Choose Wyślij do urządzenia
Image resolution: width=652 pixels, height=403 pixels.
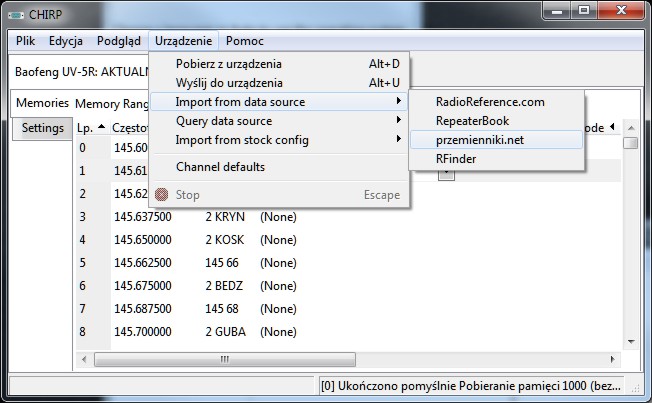point(279,83)
